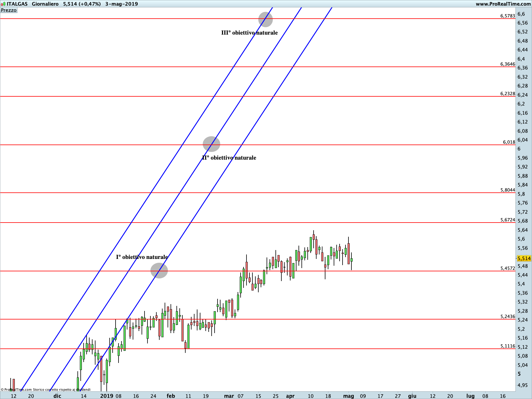Select the 5,2436 horizontal level label
This screenshot has width=532, height=399.
tap(507, 317)
